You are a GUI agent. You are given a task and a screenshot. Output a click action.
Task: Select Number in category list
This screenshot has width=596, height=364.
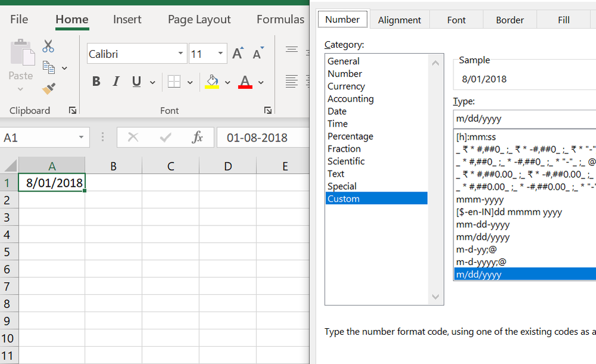pos(376,74)
